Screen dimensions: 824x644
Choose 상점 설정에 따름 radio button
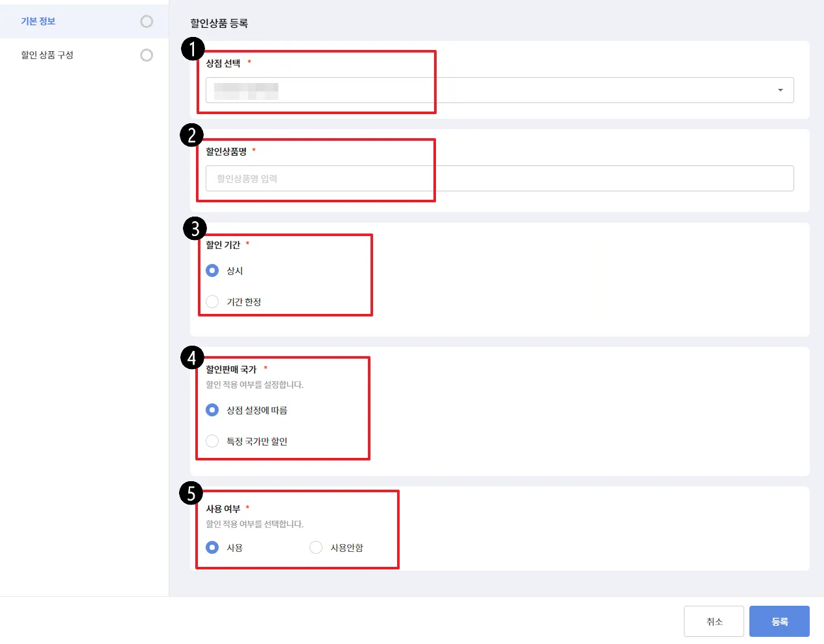pos(212,410)
